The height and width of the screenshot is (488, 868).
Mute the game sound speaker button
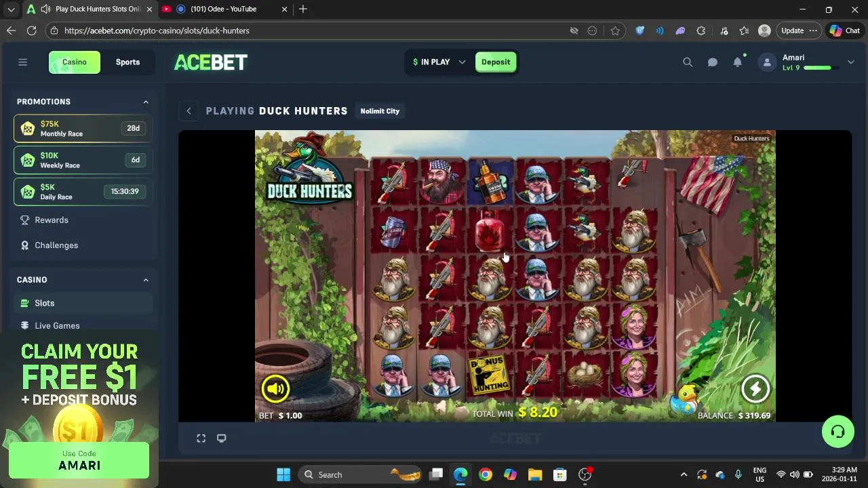tap(275, 388)
